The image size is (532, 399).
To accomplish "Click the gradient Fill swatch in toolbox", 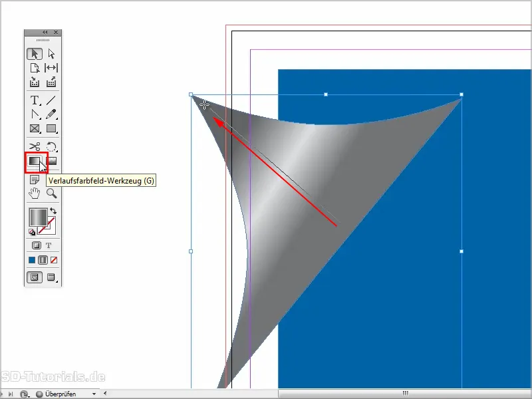I will tap(38, 217).
